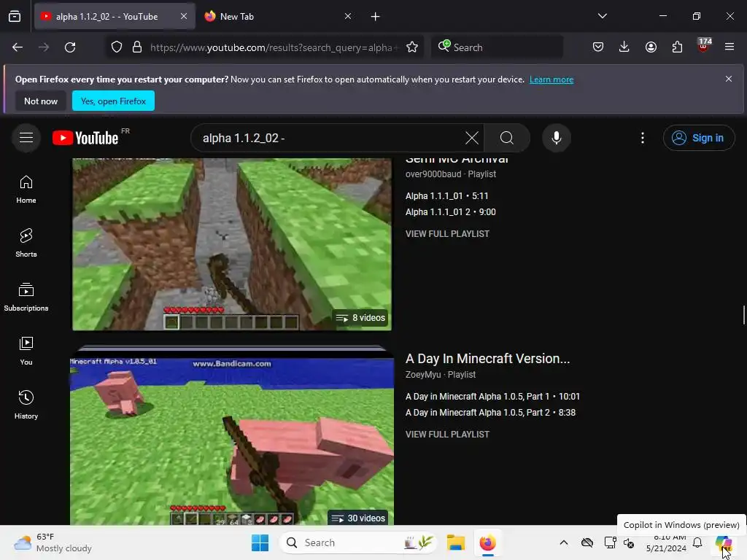Click the Windows taskbar Search box
Screen dimensions: 747x560
[x=358, y=542]
